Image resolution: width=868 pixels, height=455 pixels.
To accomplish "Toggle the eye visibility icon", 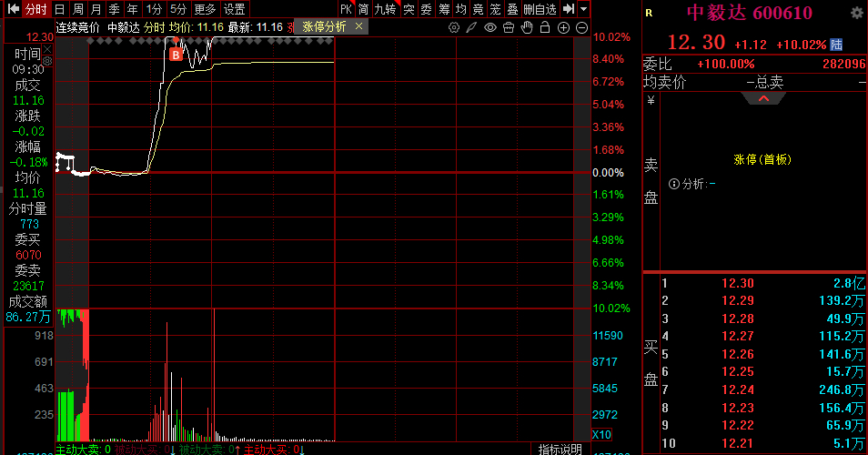I will click(490, 27).
